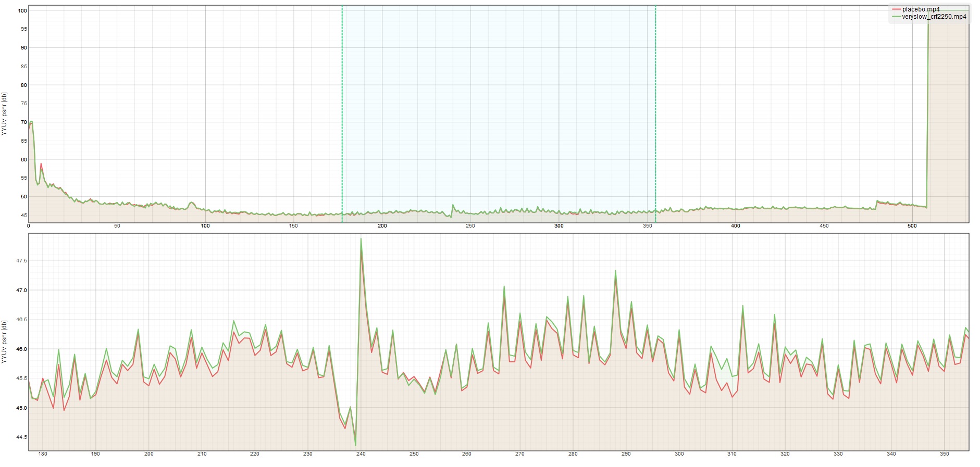The image size is (980, 467).
Task: Grab the left dashed boundary of the selected range
Action: click(342, 114)
